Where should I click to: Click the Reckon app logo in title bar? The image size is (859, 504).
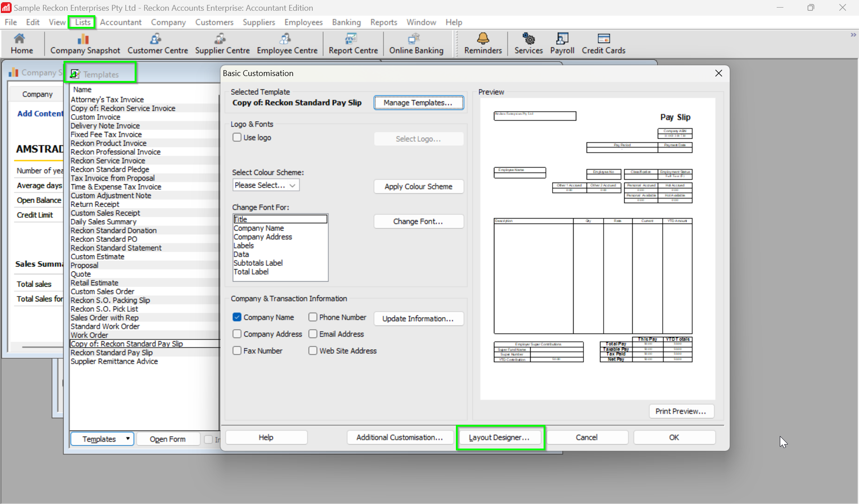click(x=6, y=8)
